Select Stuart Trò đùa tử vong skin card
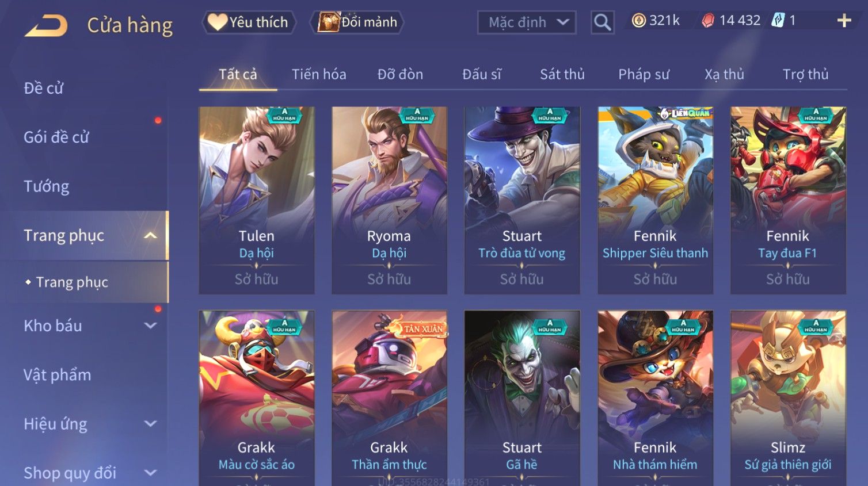The image size is (868, 486). click(x=522, y=200)
